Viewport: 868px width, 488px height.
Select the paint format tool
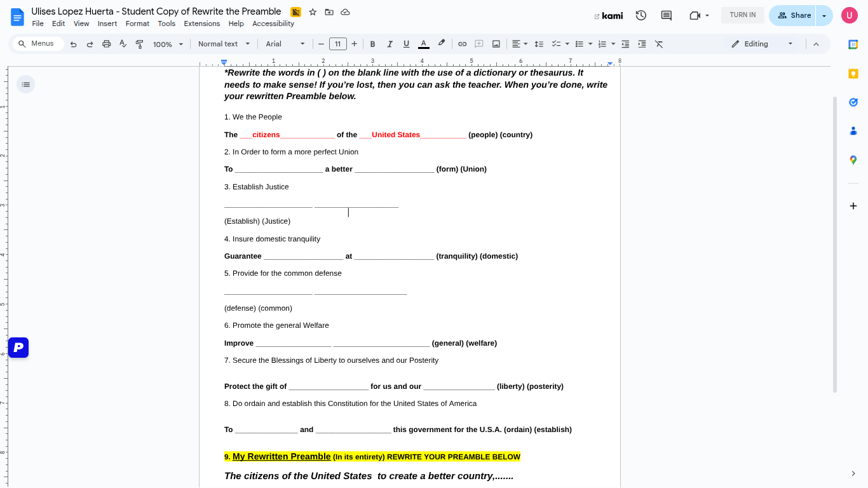(139, 44)
